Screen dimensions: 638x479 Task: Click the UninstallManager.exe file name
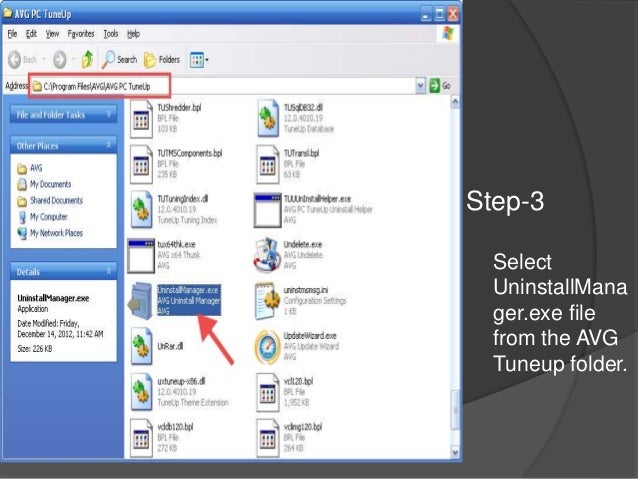coord(188,290)
